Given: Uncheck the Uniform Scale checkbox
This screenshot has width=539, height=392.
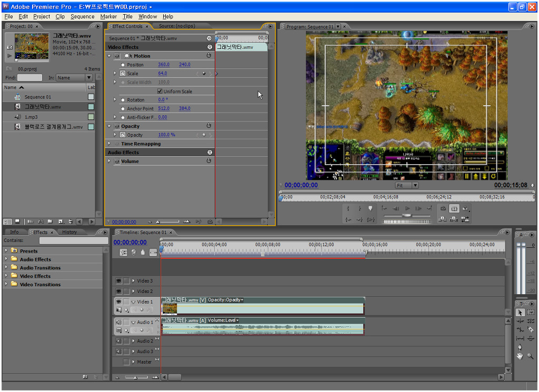Looking at the screenshot, I should pyautogui.click(x=160, y=92).
